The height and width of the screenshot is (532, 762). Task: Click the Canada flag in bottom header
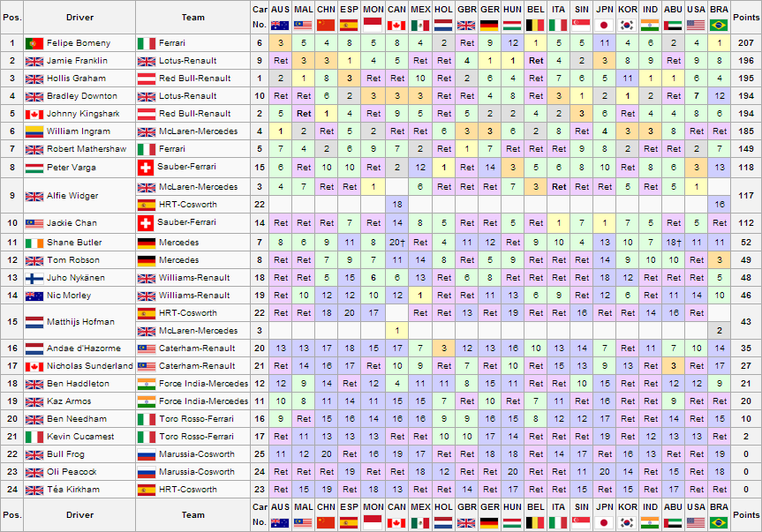(x=396, y=523)
